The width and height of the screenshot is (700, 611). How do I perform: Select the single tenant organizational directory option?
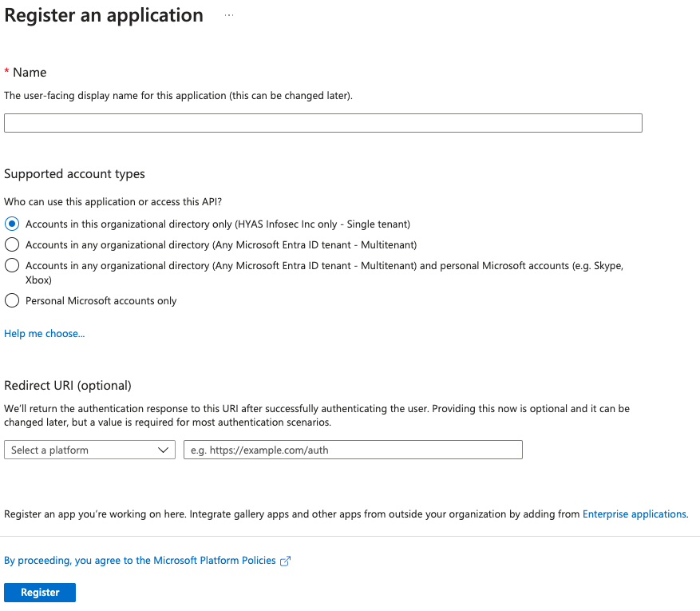[12, 224]
